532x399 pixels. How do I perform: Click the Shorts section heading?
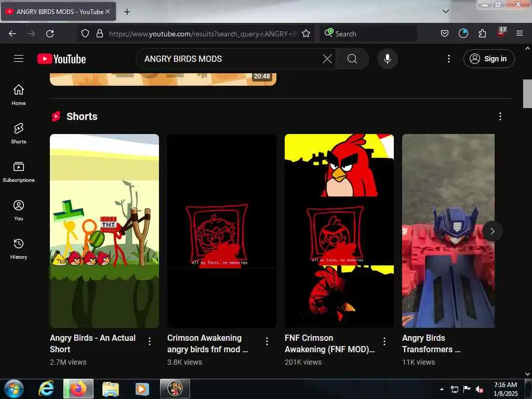point(82,116)
